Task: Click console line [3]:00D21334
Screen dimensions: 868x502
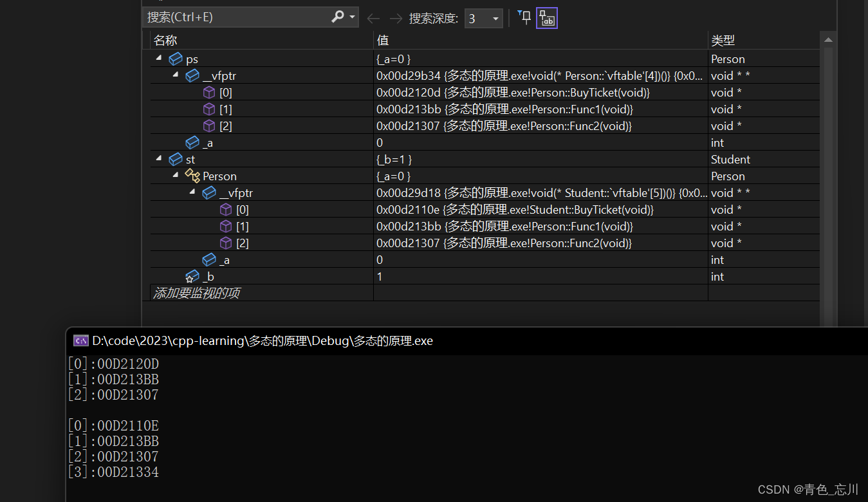Action: click(113, 472)
